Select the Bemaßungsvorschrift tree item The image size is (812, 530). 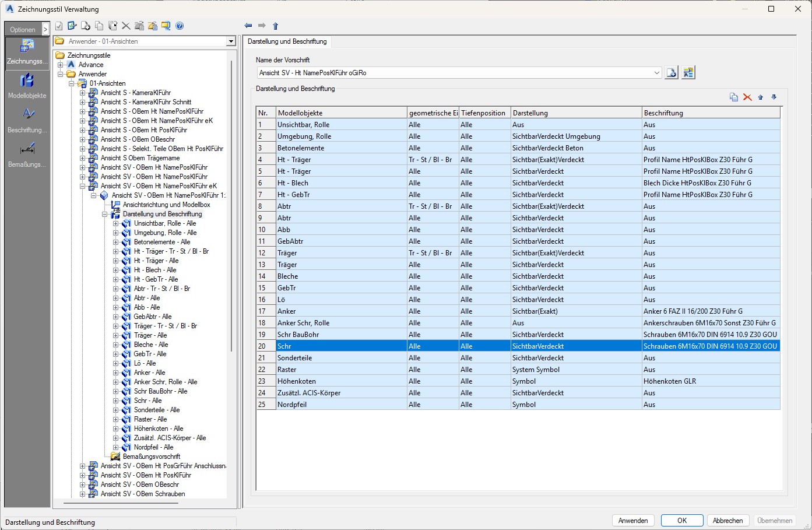point(151,457)
